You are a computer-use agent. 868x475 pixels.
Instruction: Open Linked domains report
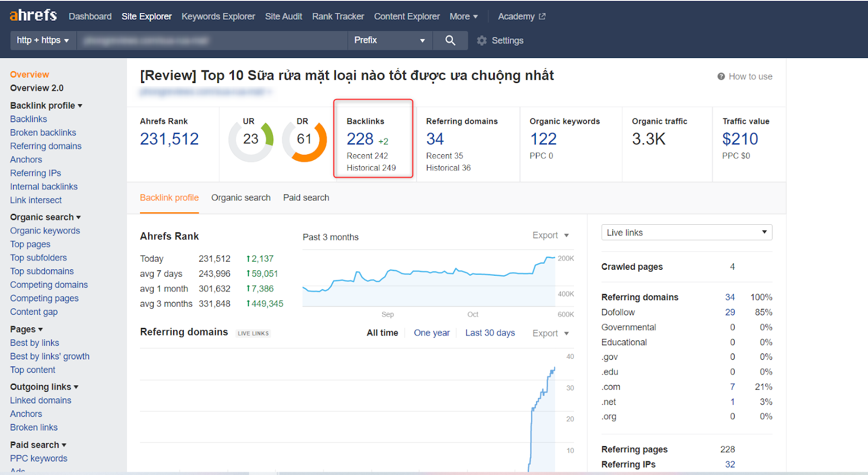point(41,401)
